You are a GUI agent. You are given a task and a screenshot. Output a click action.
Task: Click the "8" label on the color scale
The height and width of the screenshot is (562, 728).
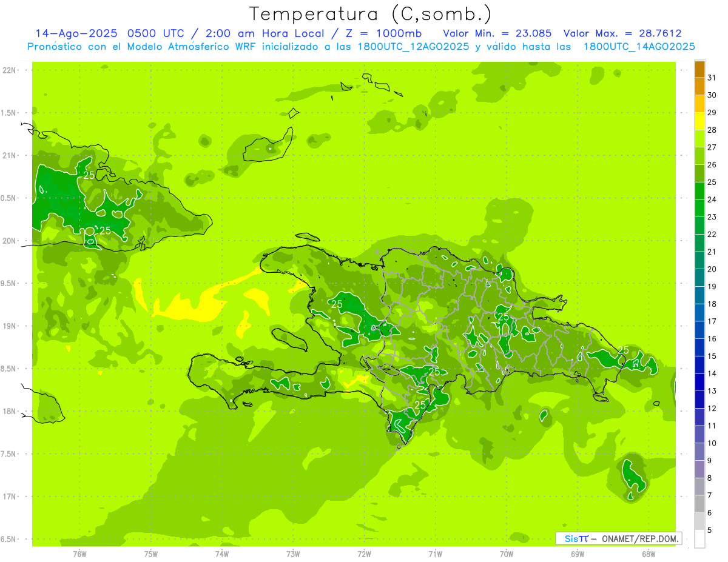pyautogui.click(x=710, y=478)
